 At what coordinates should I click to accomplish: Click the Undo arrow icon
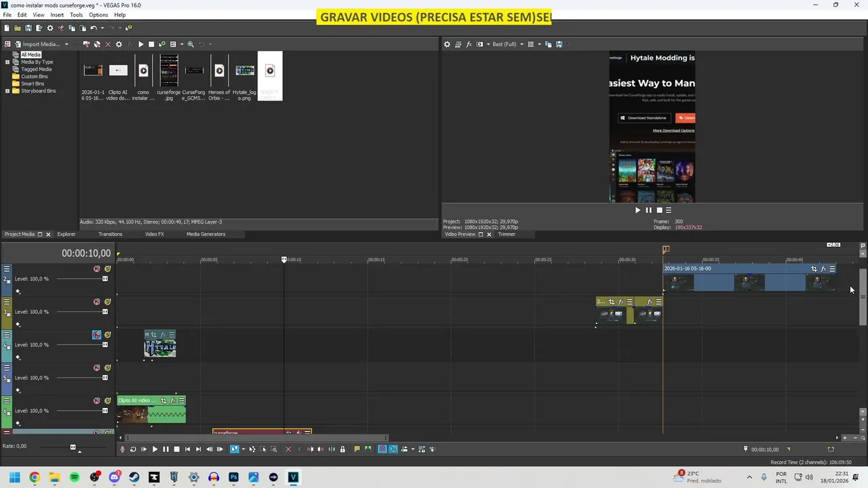coord(94,28)
